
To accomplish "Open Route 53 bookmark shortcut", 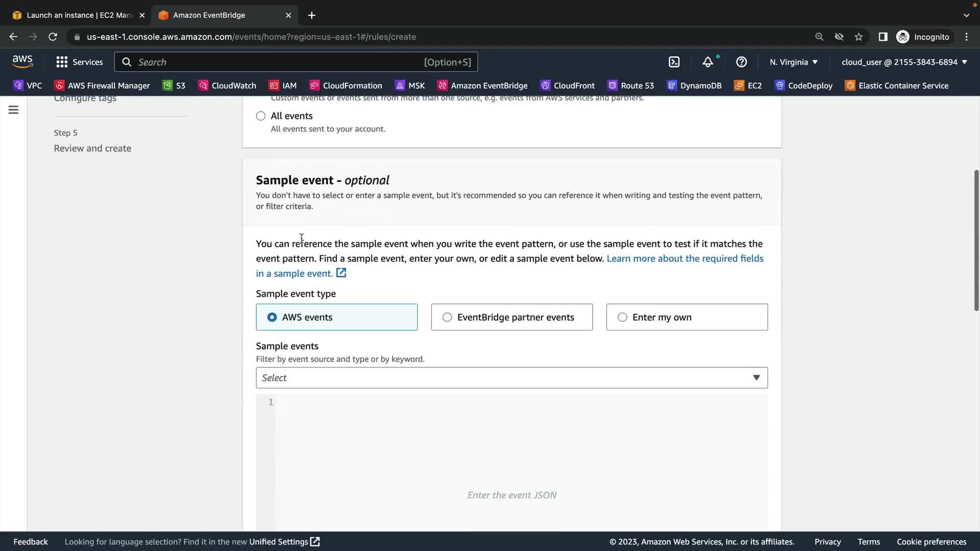I will [x=630, y=86].
